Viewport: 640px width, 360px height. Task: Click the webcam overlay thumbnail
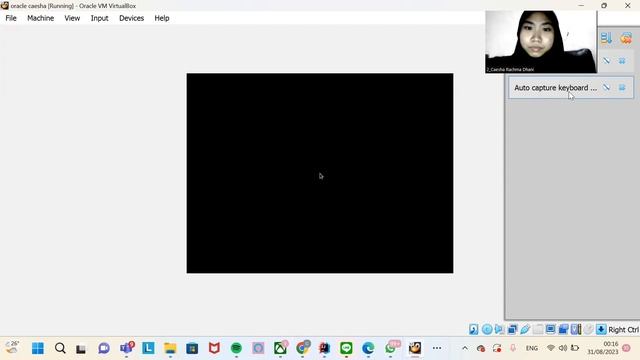541,42
